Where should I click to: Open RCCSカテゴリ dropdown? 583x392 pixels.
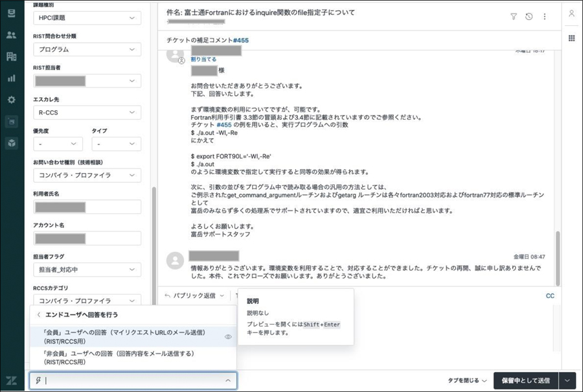(87, 300)
